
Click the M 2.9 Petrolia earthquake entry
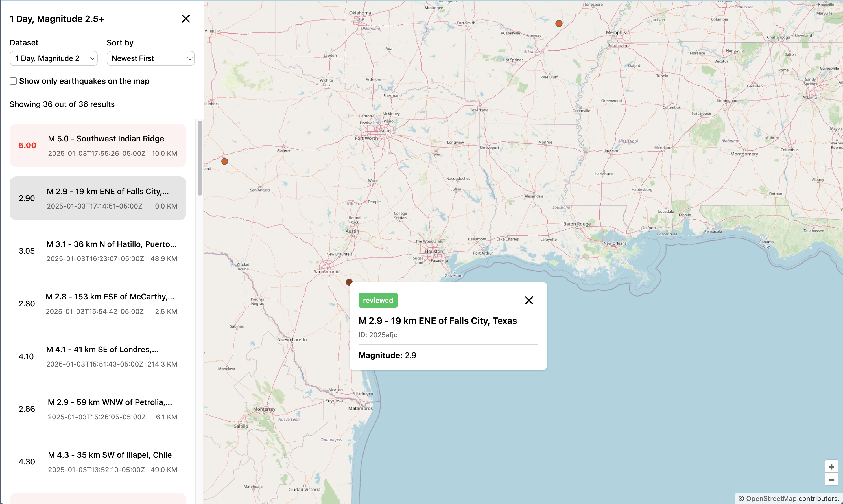(98, 409)
